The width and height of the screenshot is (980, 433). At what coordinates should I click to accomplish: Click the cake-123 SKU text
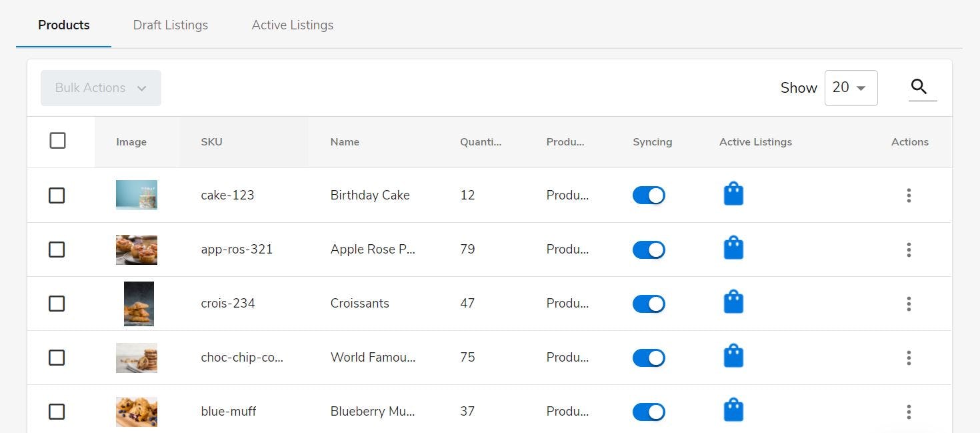click(227, 195)
